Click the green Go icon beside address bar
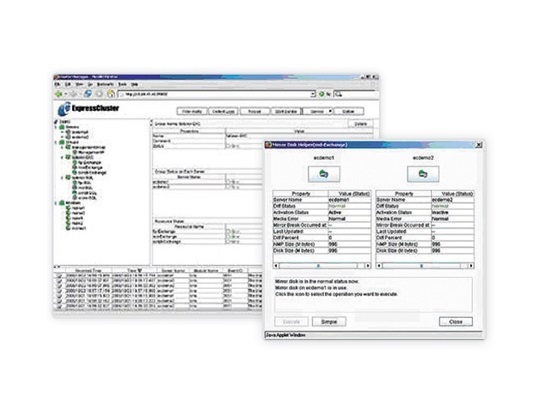Image resolution: width=550 pixels, height=404 pixels. [321, 94]
